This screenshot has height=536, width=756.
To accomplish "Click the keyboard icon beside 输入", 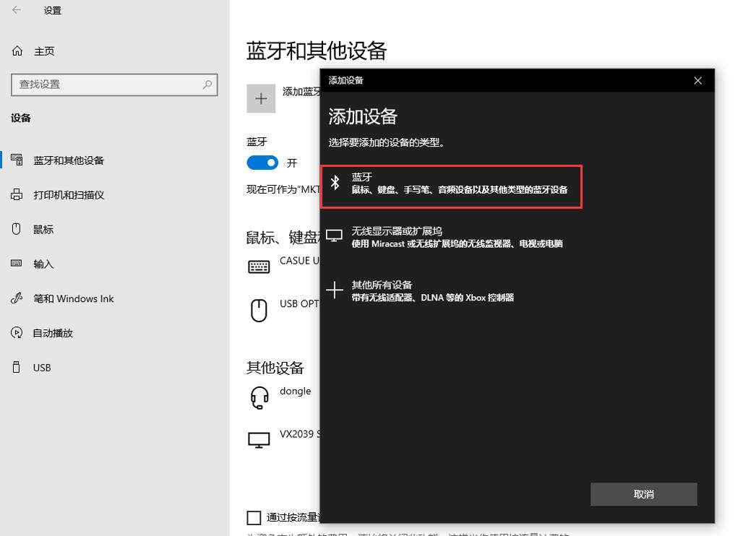I will pos(17,263).
